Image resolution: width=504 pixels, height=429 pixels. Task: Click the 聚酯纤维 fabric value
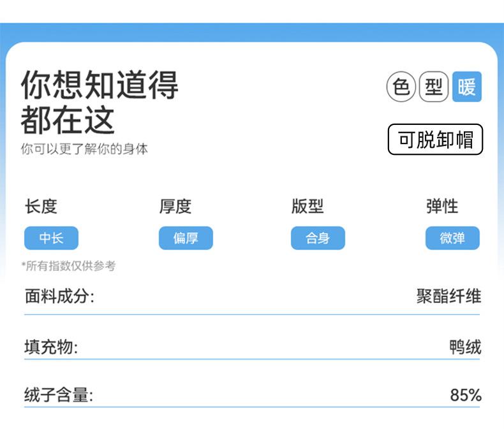click(448, 296)
